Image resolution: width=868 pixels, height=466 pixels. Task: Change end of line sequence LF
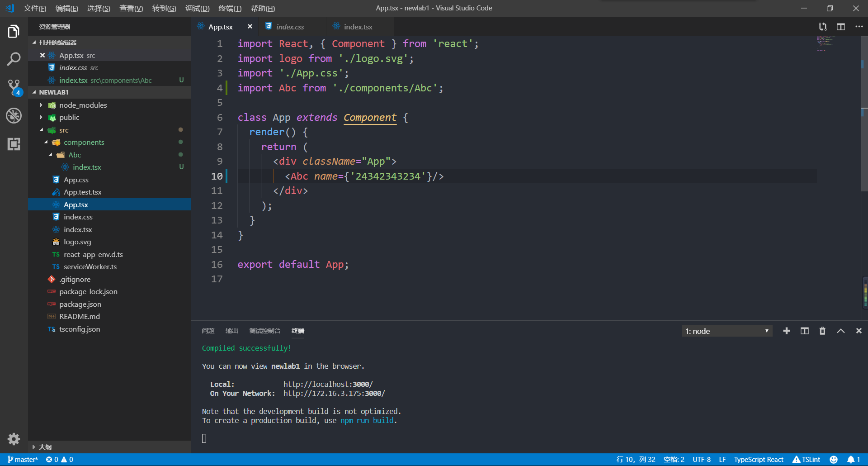click(722, 460)
